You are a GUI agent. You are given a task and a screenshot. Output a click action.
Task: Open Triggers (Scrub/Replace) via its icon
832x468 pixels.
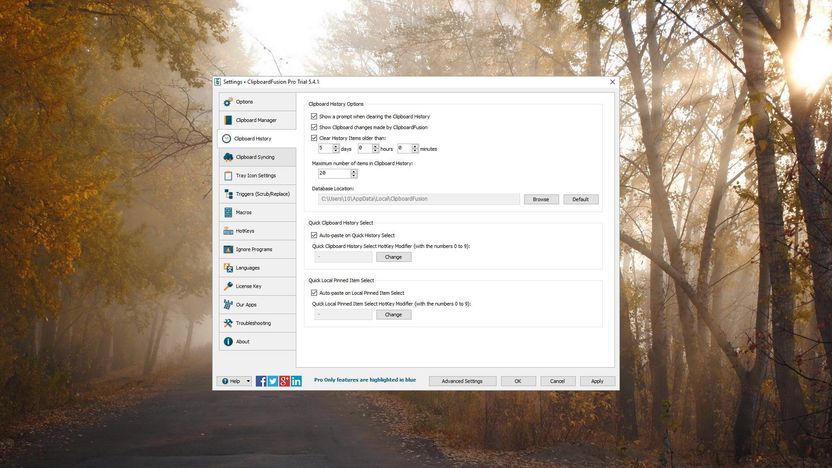(x=228, y=194)
